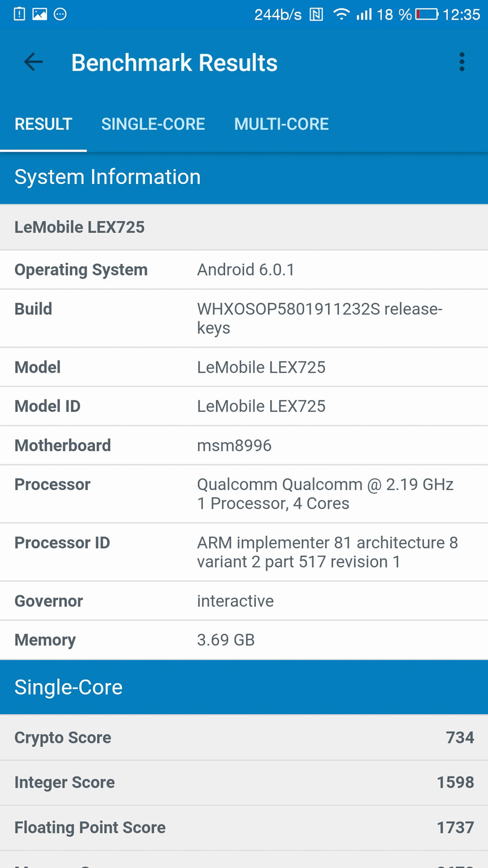Select the interactive governor value
The height and width of the screenshot is (868, 488).
pos(235,601)
